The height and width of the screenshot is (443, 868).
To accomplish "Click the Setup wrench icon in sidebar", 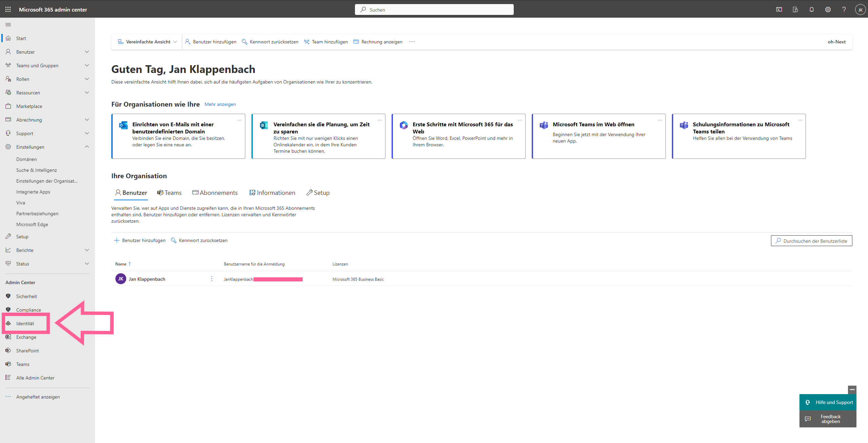I will coord(8,236).
